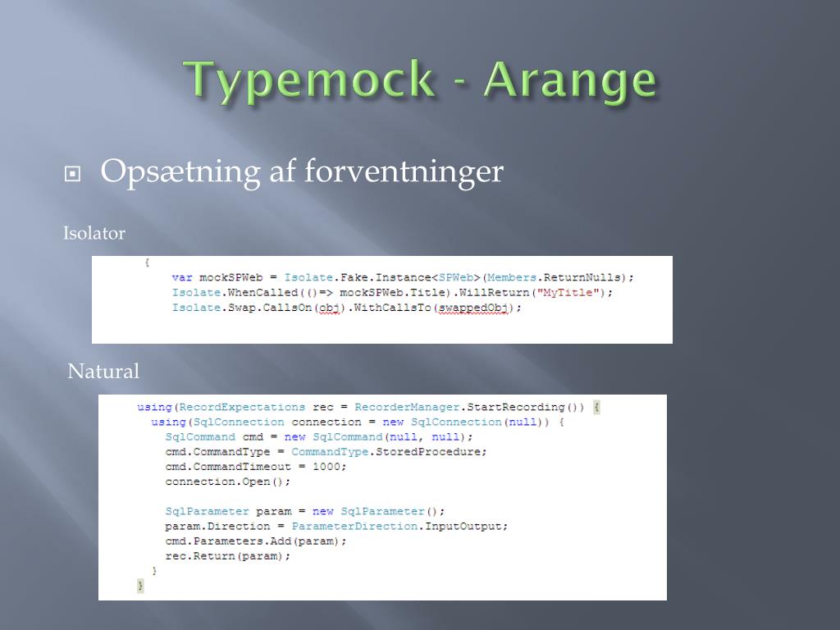This screenshot has height=630, width=840.
Task: Click 'Members.ReturnNulls' in the code
Action: coord(554,277)
